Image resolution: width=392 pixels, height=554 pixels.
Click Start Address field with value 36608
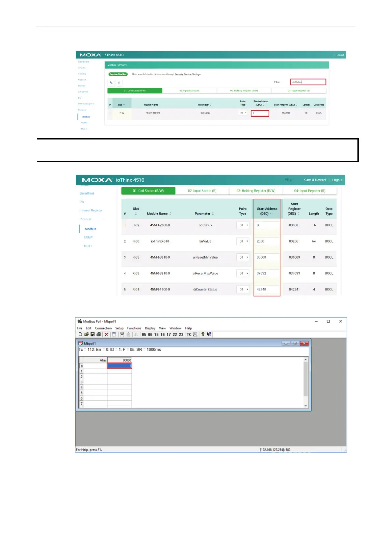coord(267,257)
